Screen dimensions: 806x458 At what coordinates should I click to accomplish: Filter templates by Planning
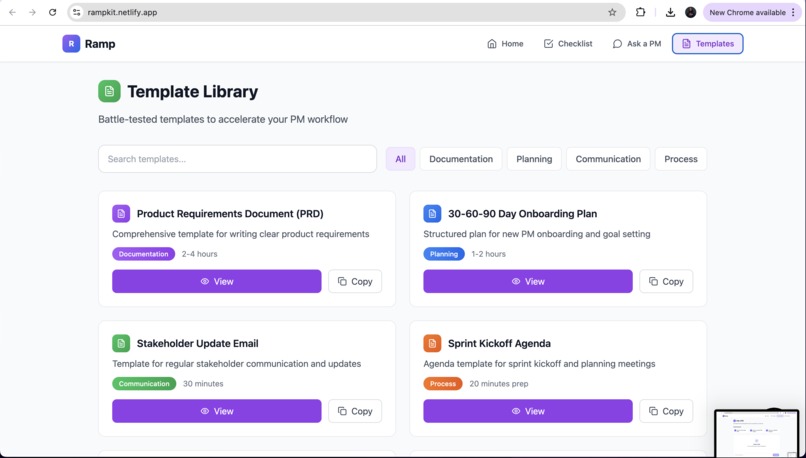point(534,159)
